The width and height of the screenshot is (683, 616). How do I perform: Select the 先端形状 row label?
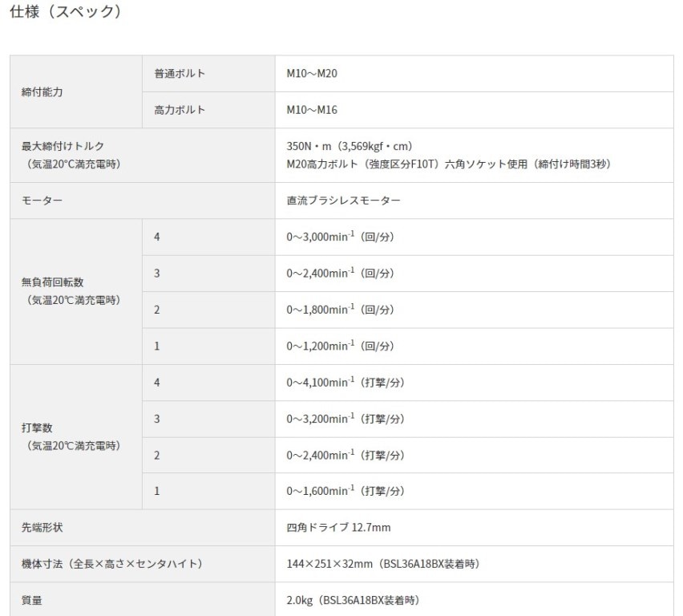coord(42,527)
